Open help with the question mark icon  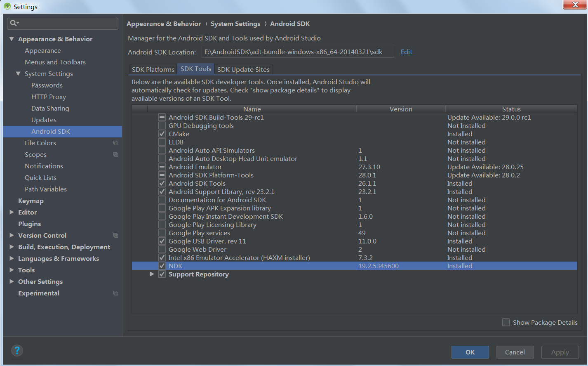coord(17,351)
